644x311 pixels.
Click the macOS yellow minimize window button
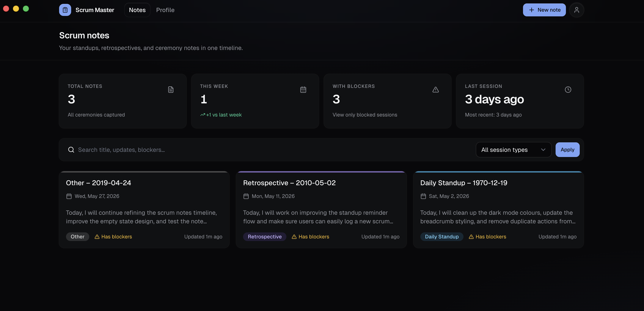pos(16,9)
